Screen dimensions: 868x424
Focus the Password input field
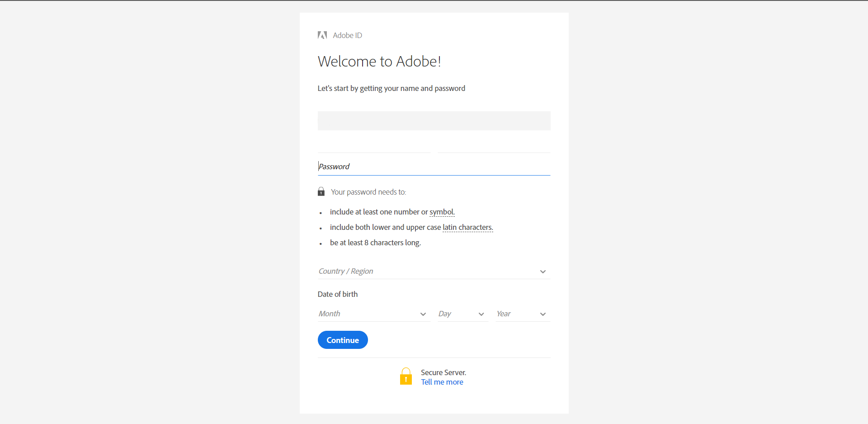[x=434, y=167]
